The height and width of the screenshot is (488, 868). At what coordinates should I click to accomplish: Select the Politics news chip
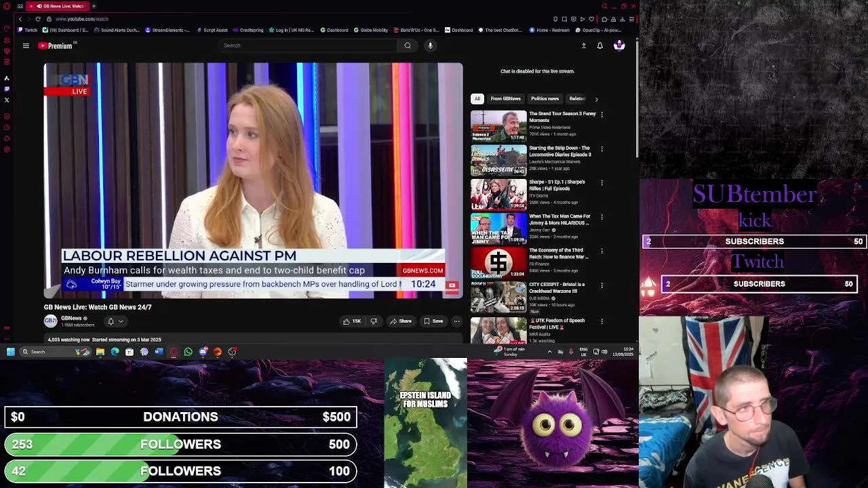(x=545, y=99)
